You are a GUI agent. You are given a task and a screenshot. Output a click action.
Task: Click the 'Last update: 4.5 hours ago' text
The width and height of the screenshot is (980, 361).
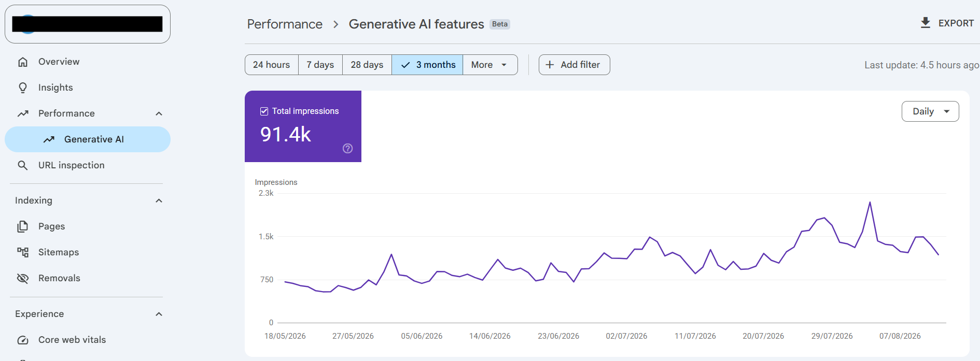coord(921,65)
